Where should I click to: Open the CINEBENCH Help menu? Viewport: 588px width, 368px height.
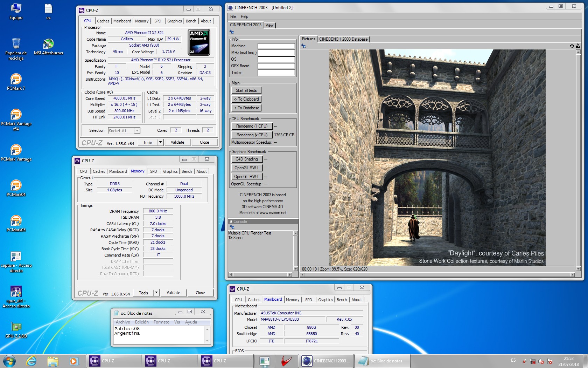coord(244,16)
